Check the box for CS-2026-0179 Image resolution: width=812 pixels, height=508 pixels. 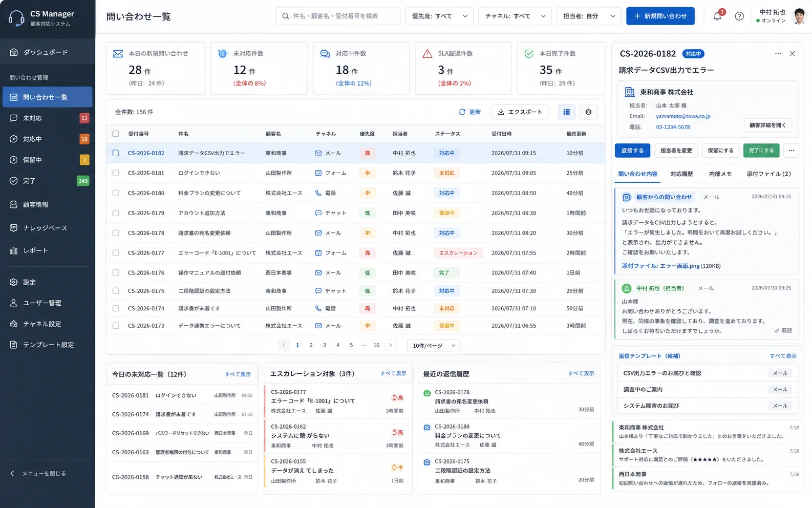116,213
